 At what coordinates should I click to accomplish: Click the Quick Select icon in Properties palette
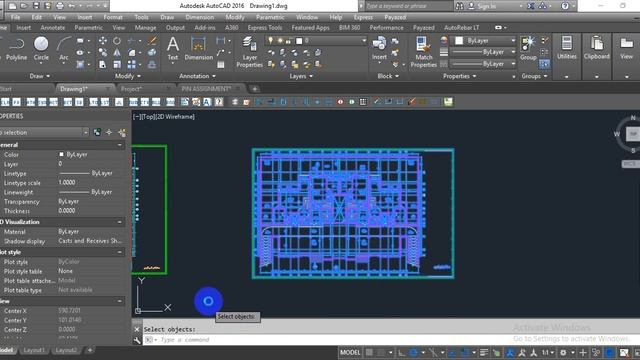[122, 132]
